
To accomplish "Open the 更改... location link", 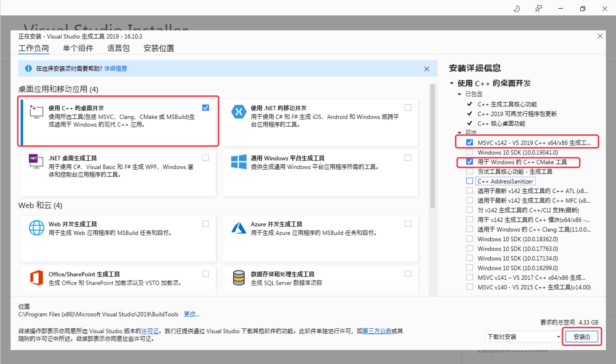I will 192,314.
